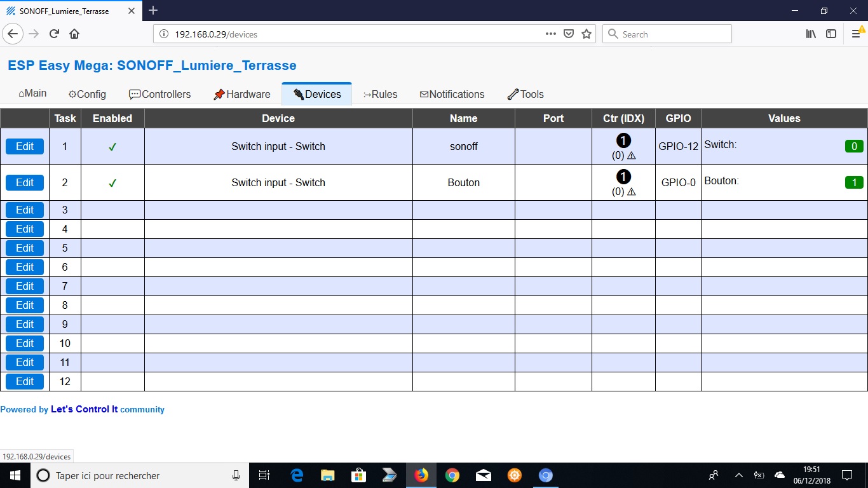Viewport: 868px width, 488px height.
Task: Open the taskbar clock showing 19:51
Action: click(811, 475)
